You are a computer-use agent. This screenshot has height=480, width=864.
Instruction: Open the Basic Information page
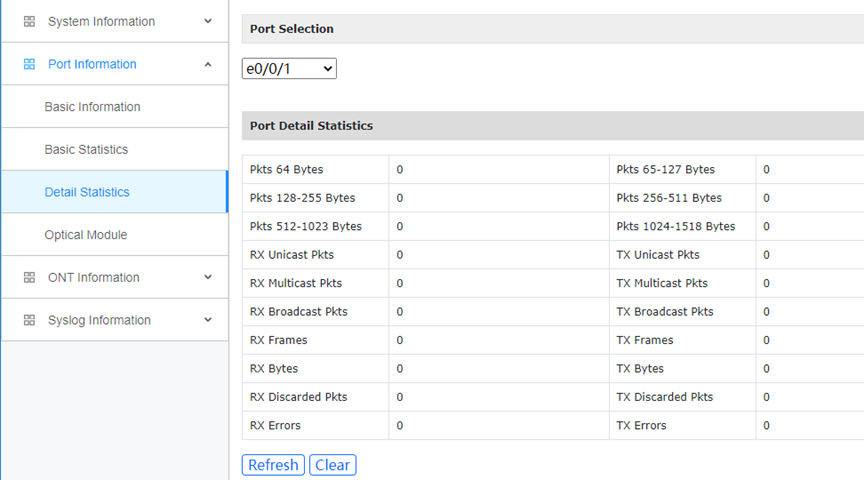point(92,107)
